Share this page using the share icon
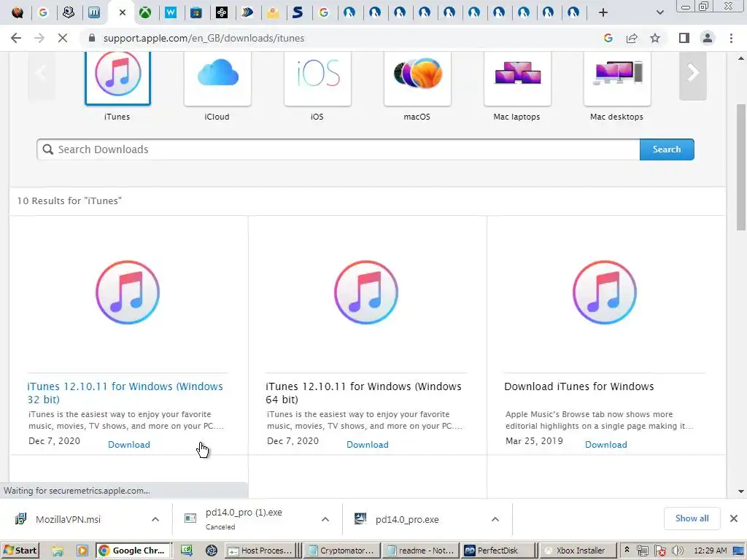 click(x=632, y=38)
